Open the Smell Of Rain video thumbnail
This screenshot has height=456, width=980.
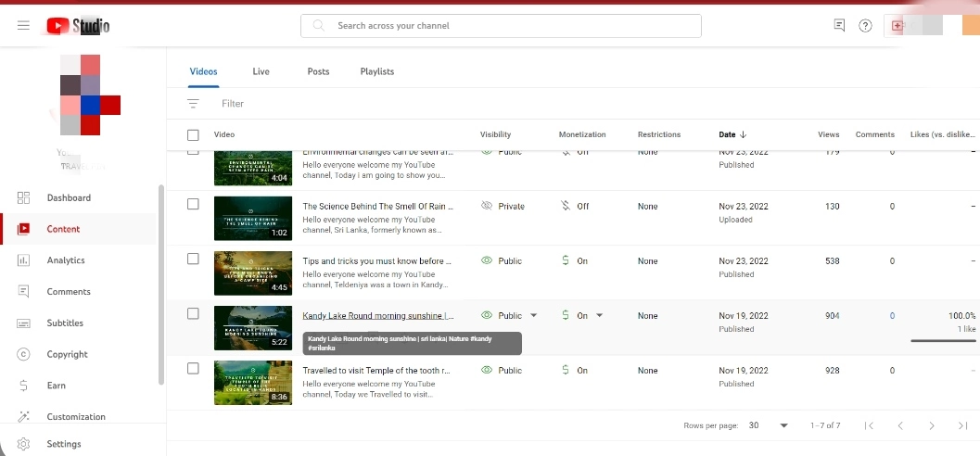[x=252, y=218]
